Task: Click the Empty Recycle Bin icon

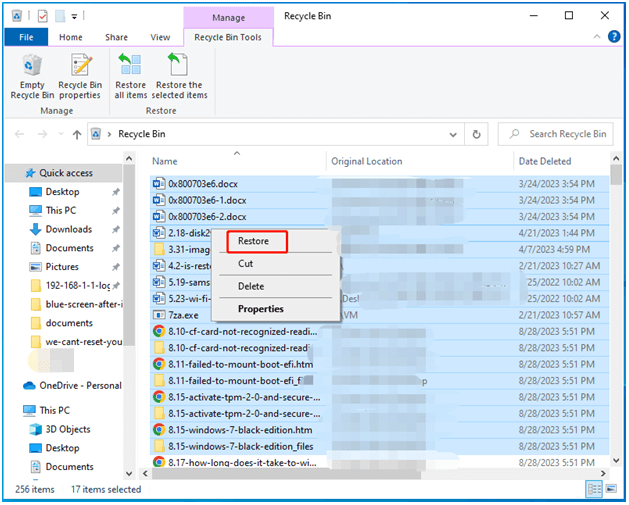Action: tap(32, 65)
